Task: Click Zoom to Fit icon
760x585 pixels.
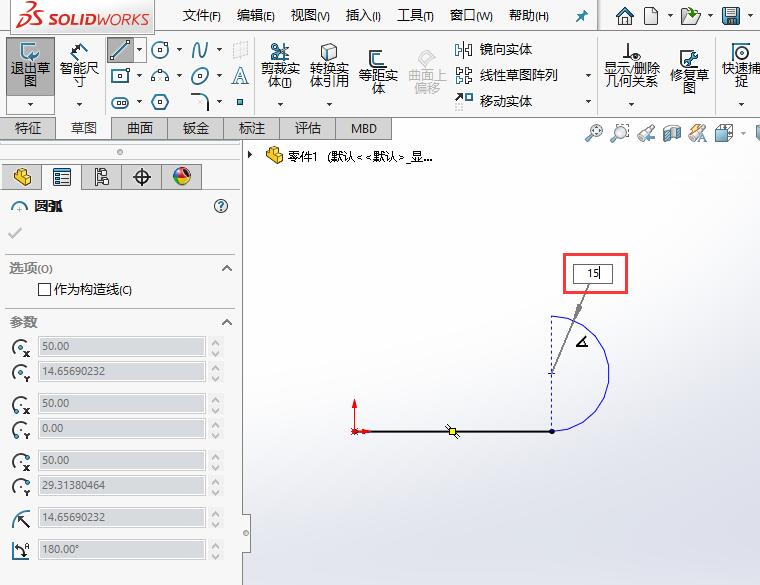Action: pyautogui.click(x=594, y=133)
